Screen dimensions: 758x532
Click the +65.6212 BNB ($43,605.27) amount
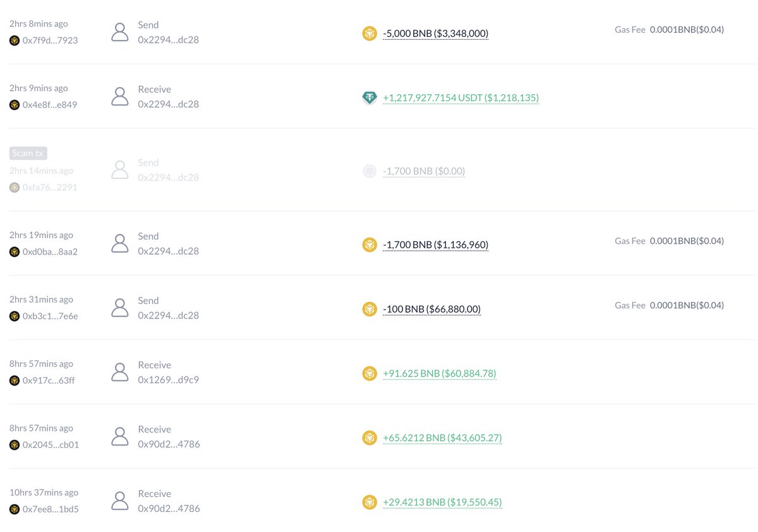click(442, 438)
